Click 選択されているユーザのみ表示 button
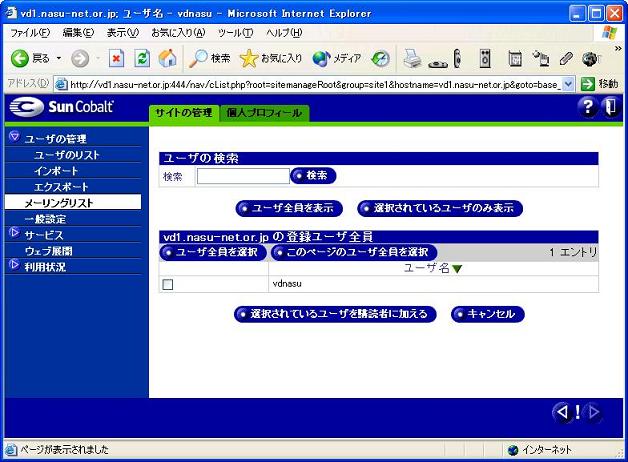Viewport: 628px width, 462px height. [x=440, y=208]
